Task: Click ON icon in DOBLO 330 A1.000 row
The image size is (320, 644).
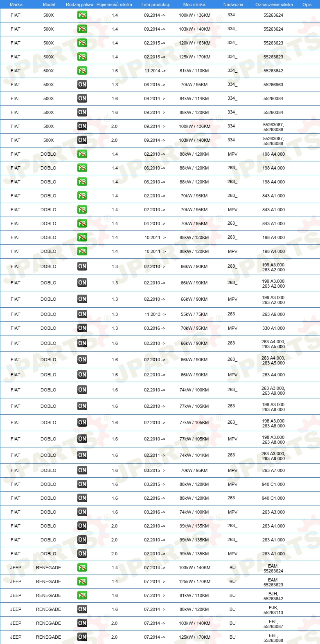Action: [82, 328]
